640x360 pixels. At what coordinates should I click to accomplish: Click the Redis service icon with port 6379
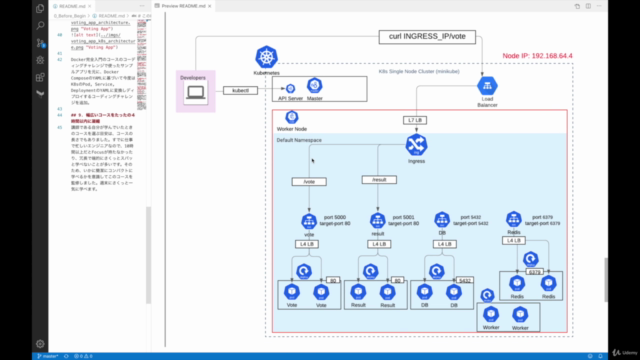pyautogui.click(x=513, y=219)
